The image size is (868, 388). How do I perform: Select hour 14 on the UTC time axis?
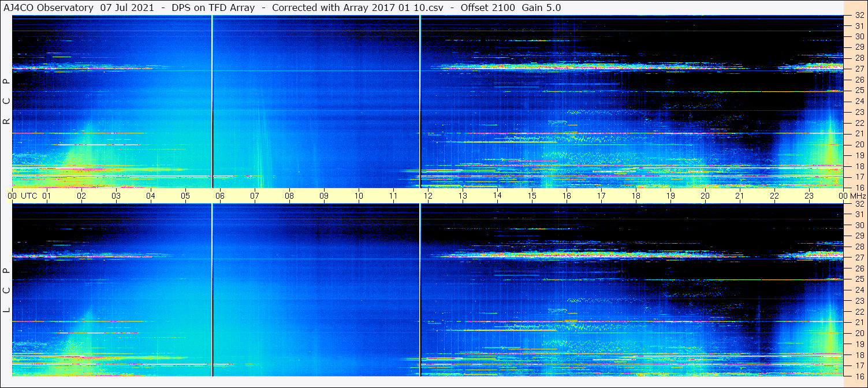click(x=497, y=196)
